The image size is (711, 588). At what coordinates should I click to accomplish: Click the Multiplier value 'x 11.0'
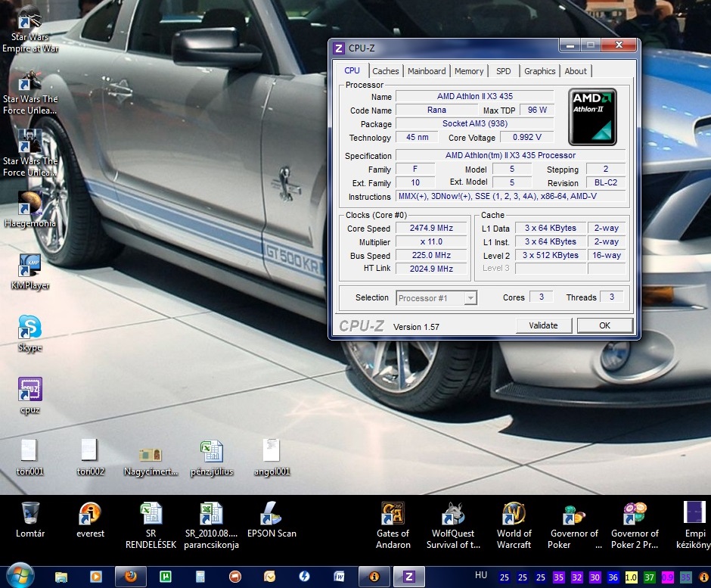coord(431,241)
